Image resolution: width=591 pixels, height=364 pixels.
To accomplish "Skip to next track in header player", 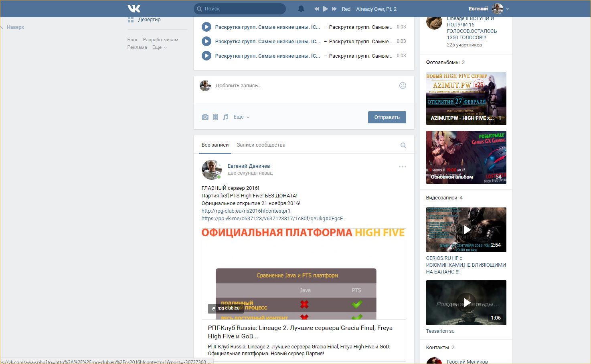I will click(334, 9).
